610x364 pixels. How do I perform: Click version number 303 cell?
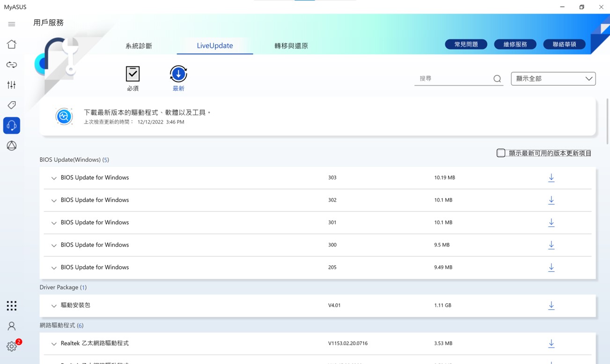coord(332,178)
